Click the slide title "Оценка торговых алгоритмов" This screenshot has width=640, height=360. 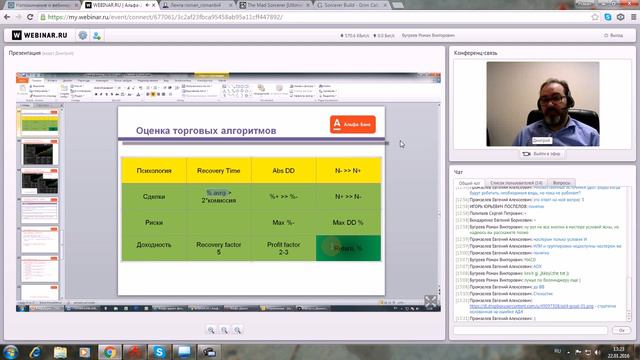pos(206,131)
